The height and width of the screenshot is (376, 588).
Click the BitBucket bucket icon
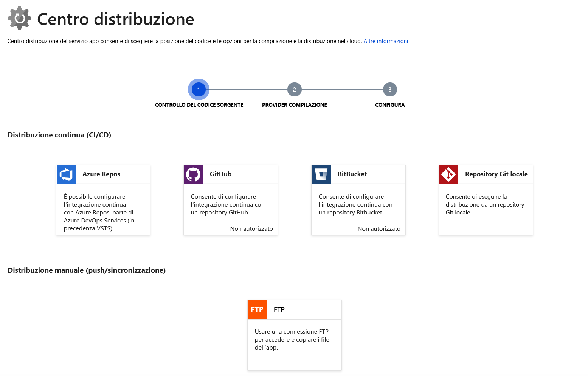[321, 174]
